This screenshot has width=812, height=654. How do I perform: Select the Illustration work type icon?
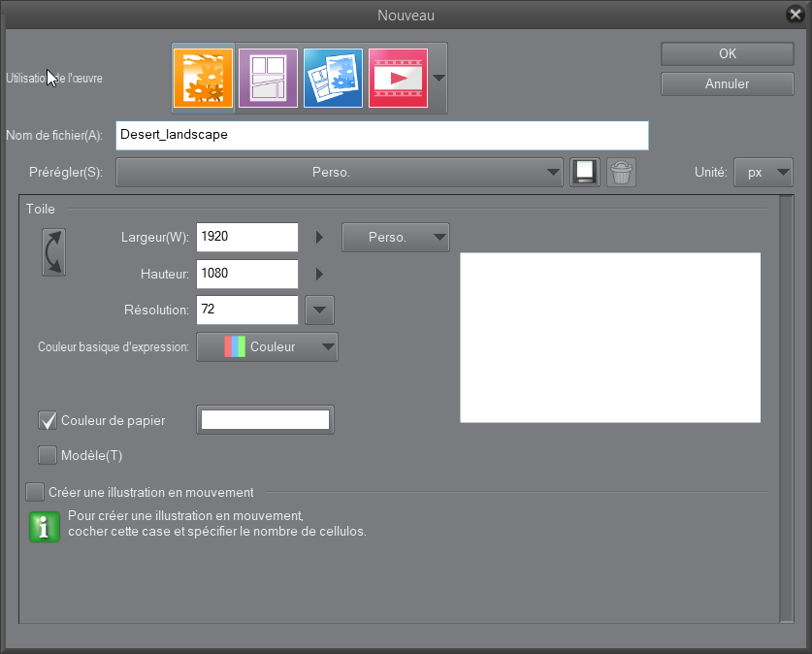tap(203, 78)
